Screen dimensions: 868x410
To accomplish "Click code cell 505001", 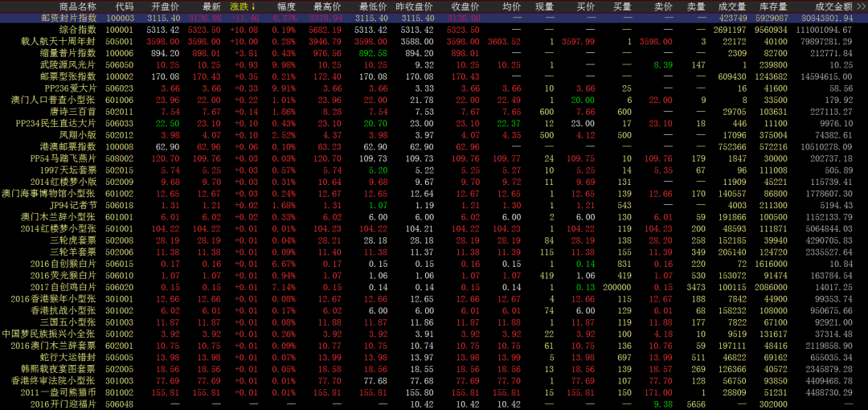I will pyautogui.click(x=120, y=42).
